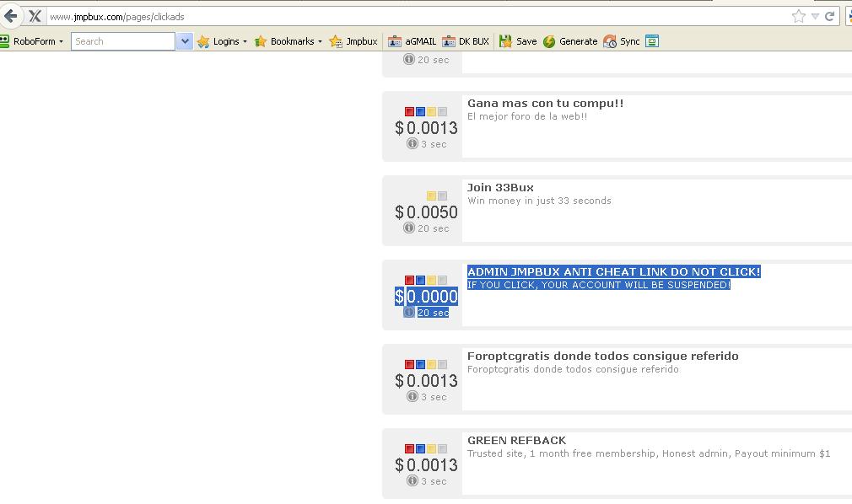Open the Bookmarks dropdown
Screen dimensions: 852x504
(x=288, y=41)
